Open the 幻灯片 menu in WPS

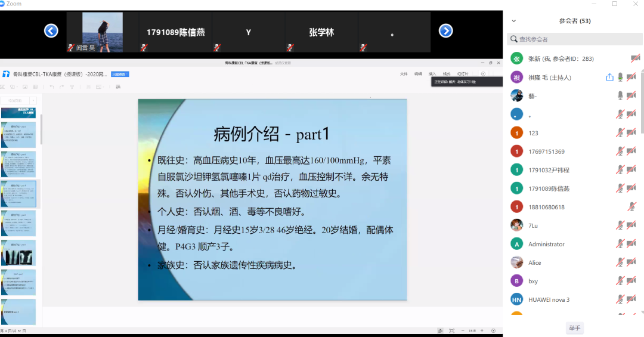coord(463,74)
